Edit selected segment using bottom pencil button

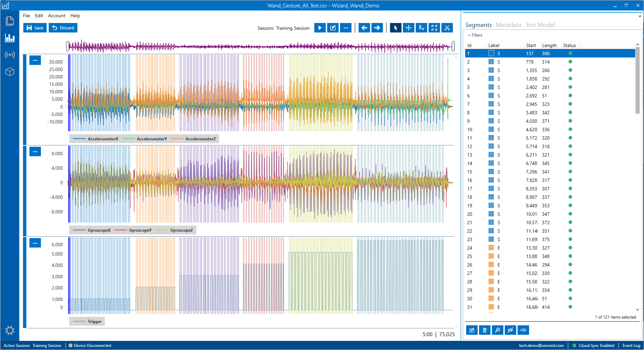472,330
